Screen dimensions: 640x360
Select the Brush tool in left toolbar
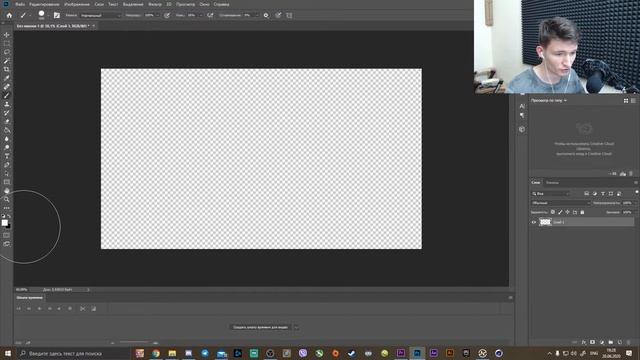7,95
